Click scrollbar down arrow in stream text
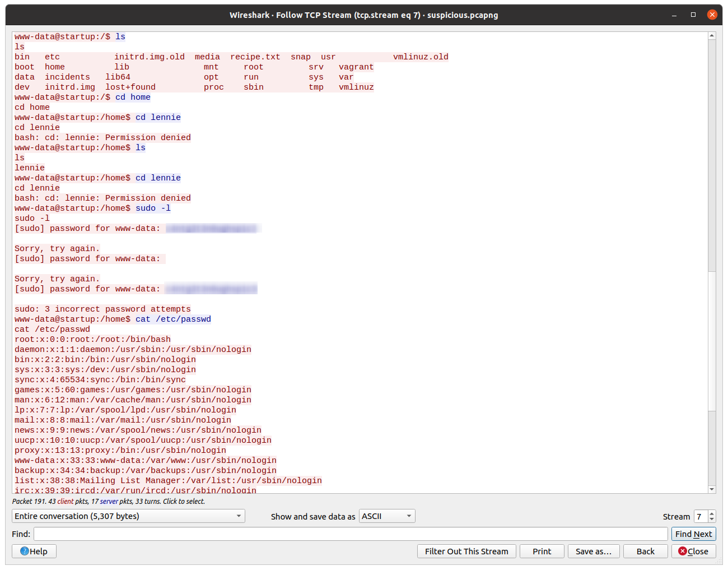728x570 pixels. (x=712, y=489)
